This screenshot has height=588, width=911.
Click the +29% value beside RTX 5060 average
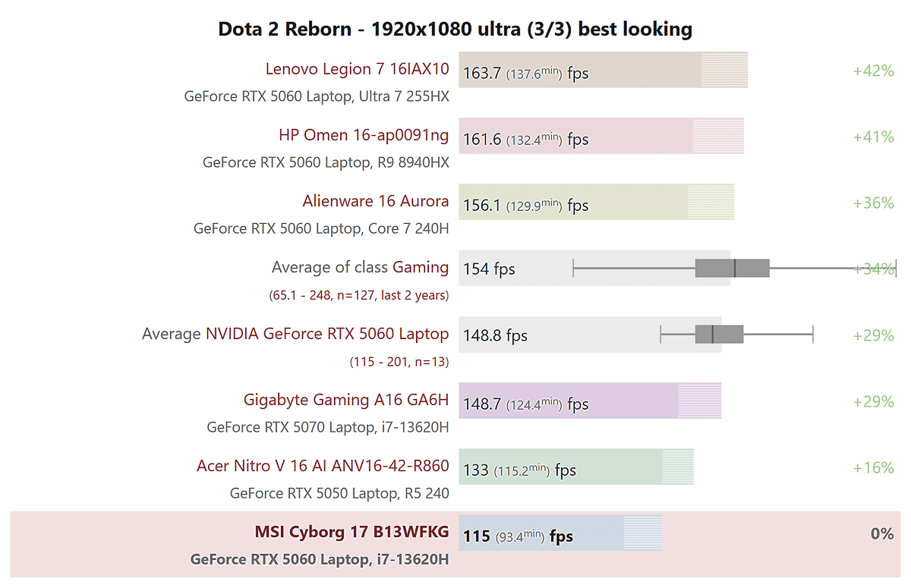pyautogui.click(x=873, y=335)
